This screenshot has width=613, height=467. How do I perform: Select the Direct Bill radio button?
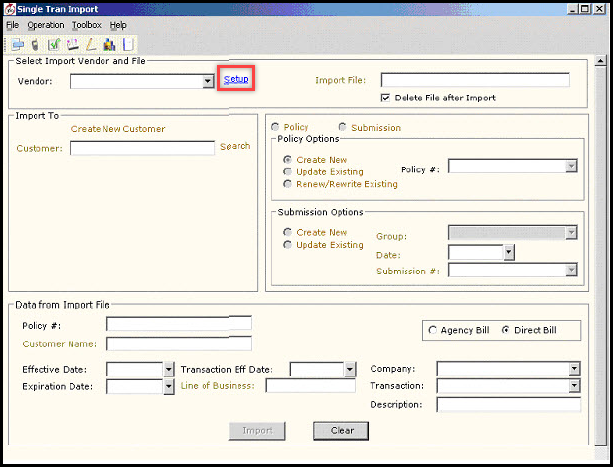pyautogui.click(x=505, y=330)
